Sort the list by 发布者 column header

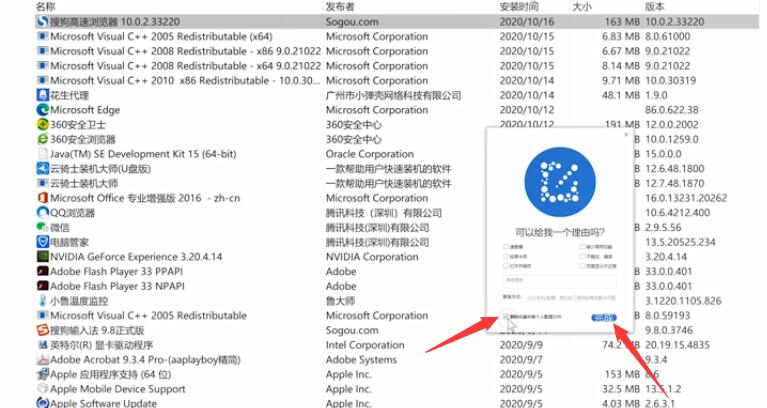(340, 6)
